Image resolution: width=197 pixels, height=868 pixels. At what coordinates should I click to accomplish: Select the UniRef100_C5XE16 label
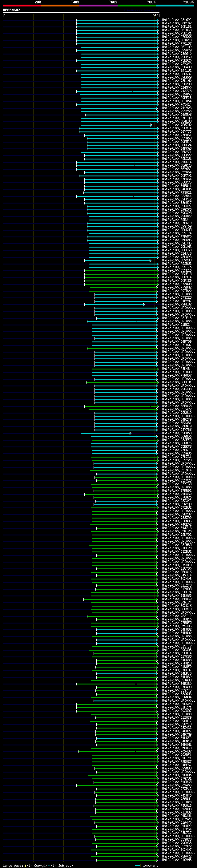(x=176, y=271)
